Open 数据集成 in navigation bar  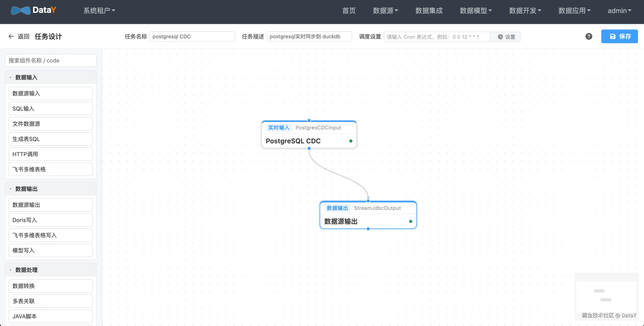click(429, 10)
